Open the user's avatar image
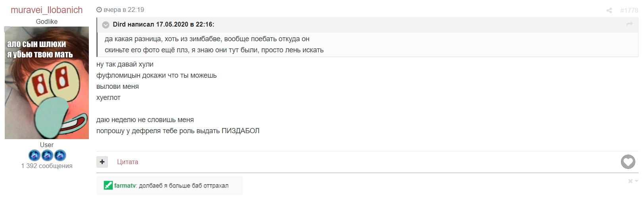The width and height of the screenshot is (644, 199). click(47, 83)
